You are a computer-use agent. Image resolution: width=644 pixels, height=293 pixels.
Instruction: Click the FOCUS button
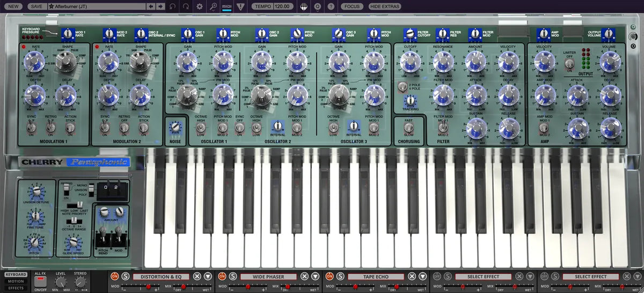click(352, 6)
